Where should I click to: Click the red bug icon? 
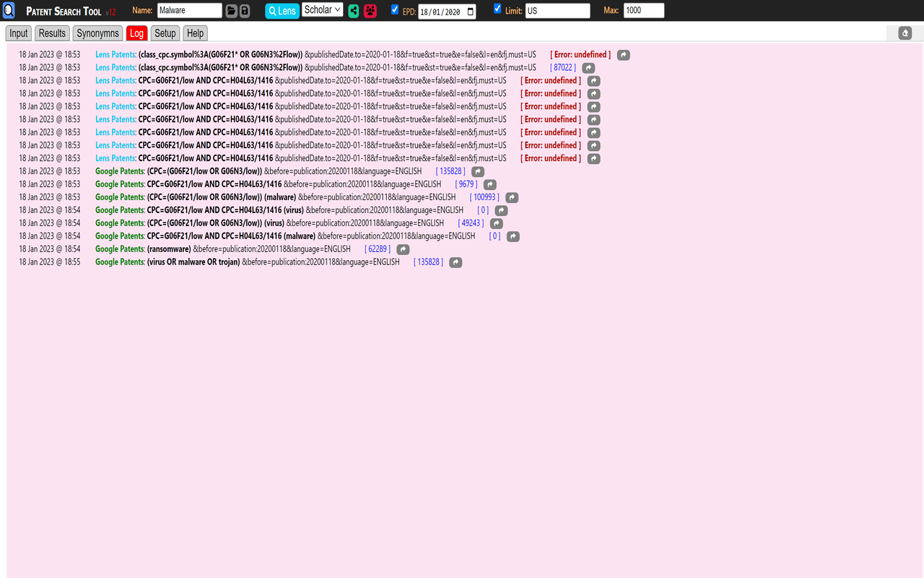pyautogui.click(x=370, y=11)
